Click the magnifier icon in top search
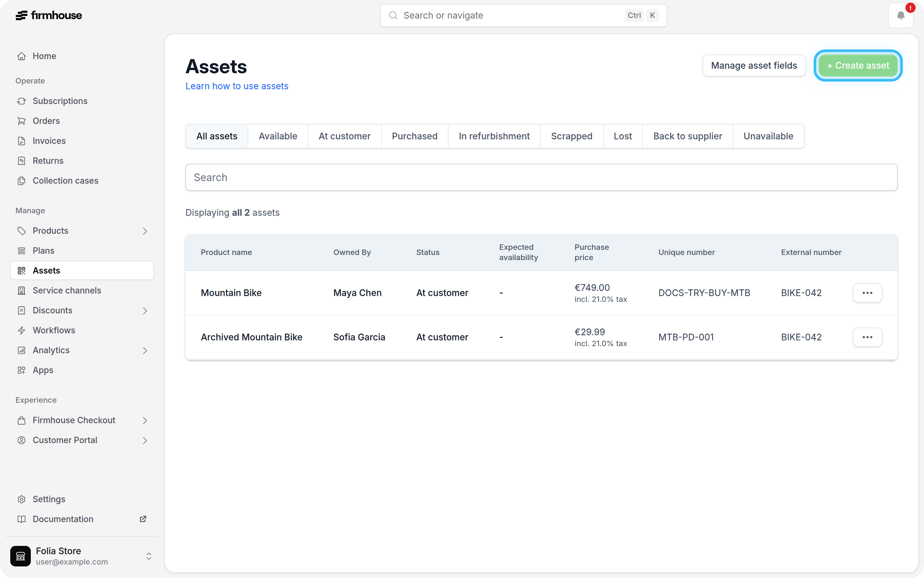The image size is (924, 578). [393, 15]
